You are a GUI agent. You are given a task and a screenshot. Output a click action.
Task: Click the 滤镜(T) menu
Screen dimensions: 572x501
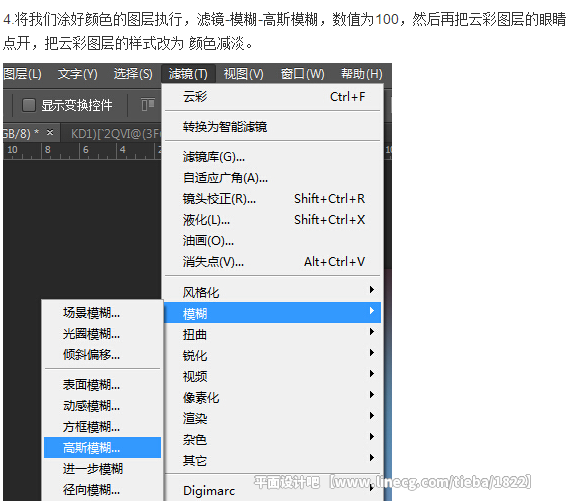pos(188,74)
